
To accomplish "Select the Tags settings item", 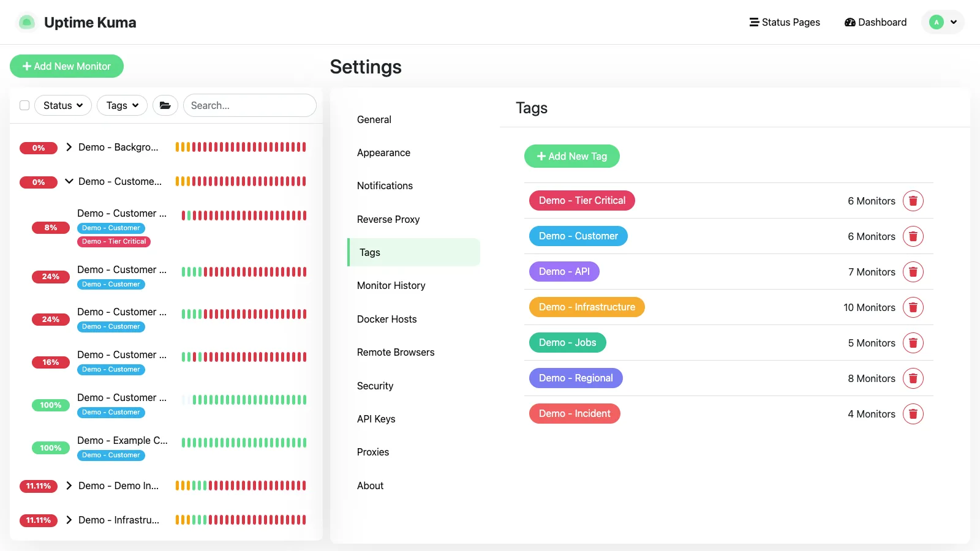I will coord(413,252).
